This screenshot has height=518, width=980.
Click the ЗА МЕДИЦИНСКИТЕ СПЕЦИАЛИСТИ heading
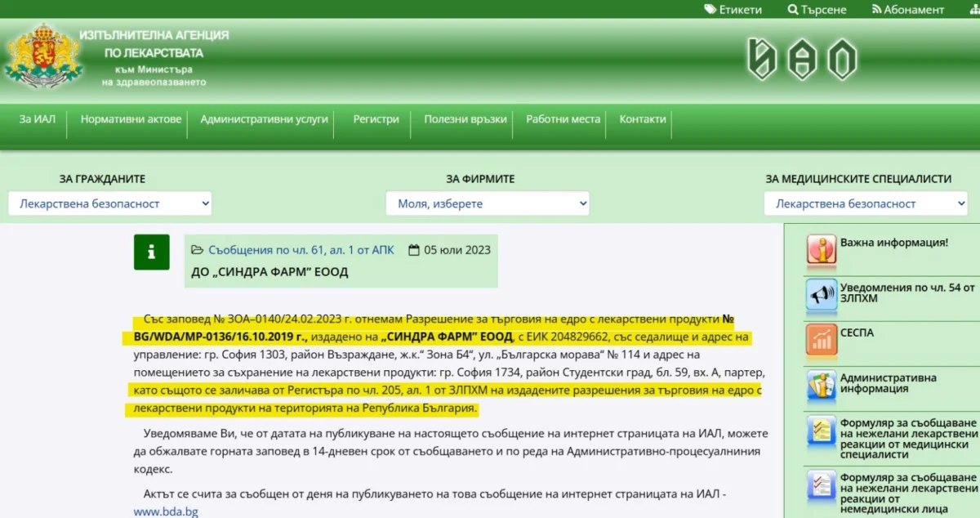point(858,179)
